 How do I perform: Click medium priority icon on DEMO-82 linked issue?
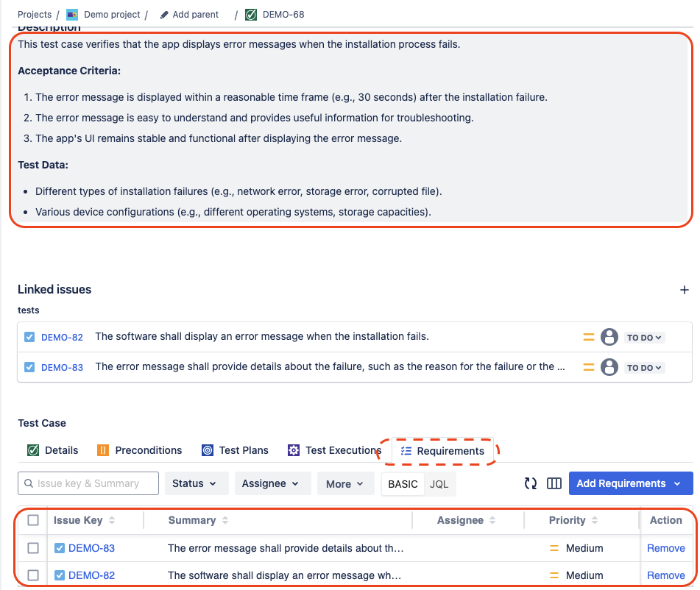point(588,337)
